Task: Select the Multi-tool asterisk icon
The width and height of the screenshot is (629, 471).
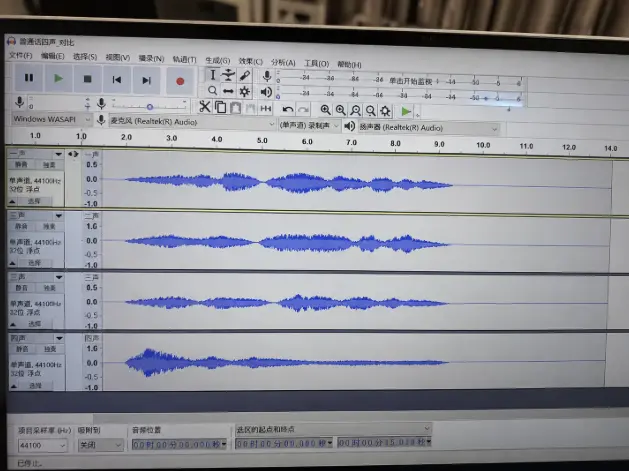Action: point(245,92)
